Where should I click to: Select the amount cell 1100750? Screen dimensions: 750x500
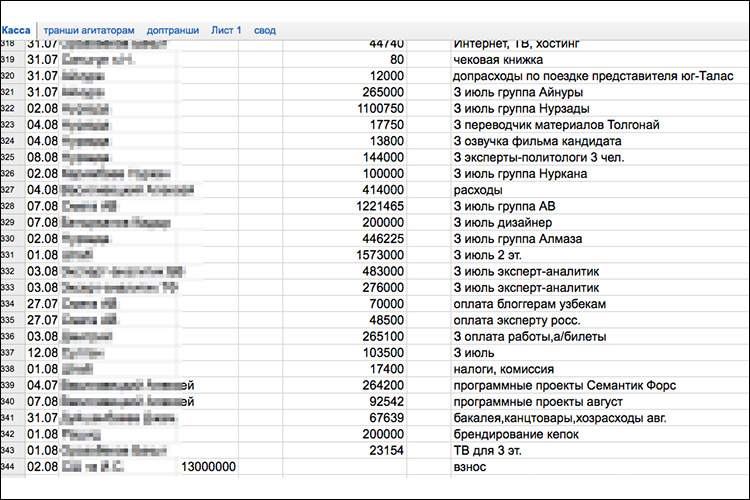pos(344,109)
